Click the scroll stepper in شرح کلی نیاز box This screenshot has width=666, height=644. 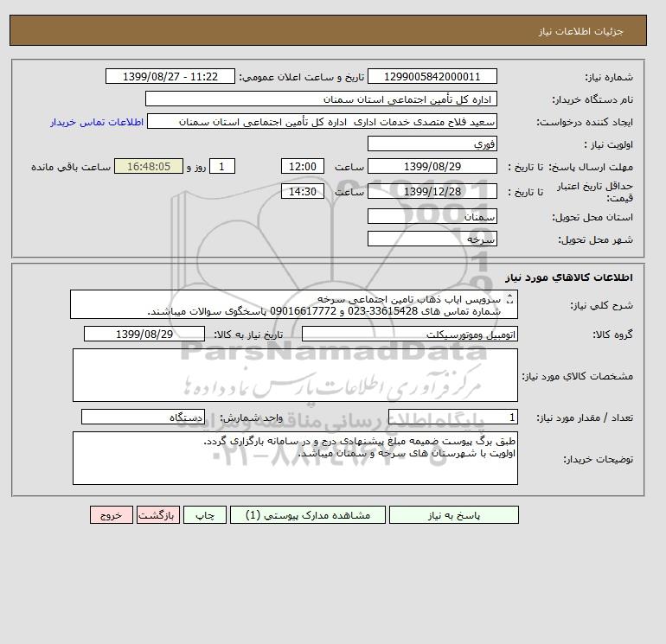[x=510, y=299]
